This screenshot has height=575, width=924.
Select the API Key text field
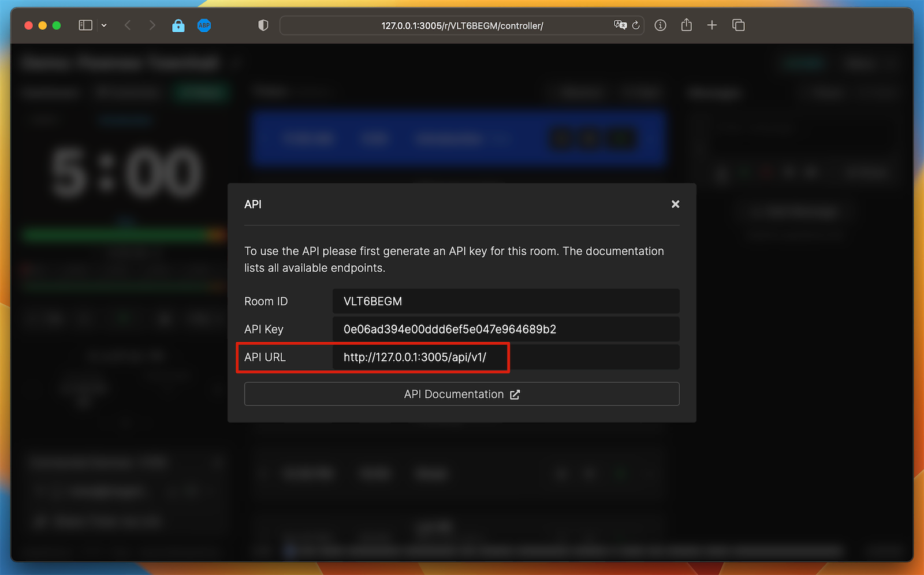pyautogui.click(x=505, y=329)
